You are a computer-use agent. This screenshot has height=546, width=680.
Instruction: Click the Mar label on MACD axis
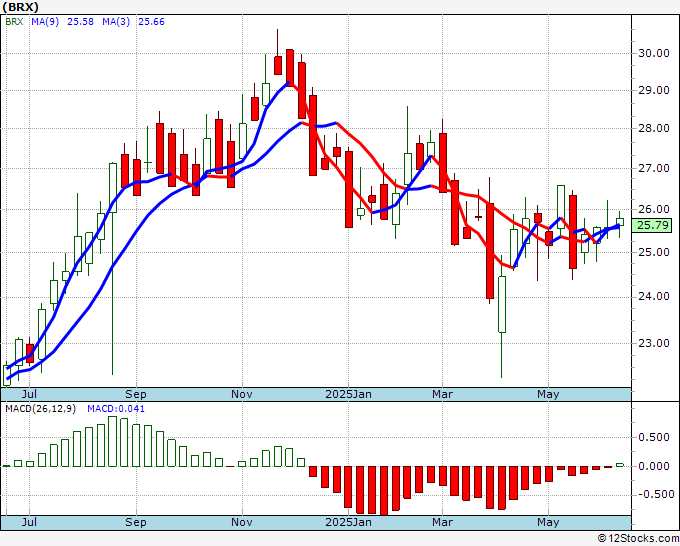coord(442,522)
